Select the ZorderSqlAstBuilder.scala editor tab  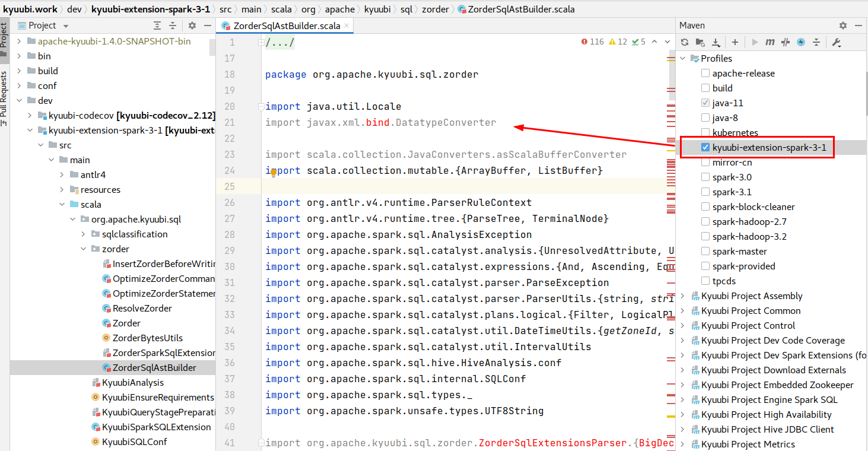pos(286,26)
